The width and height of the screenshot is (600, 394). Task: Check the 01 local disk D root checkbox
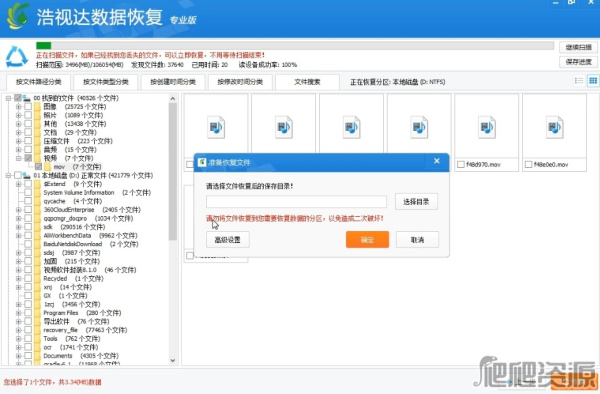(x=18, y=175)
